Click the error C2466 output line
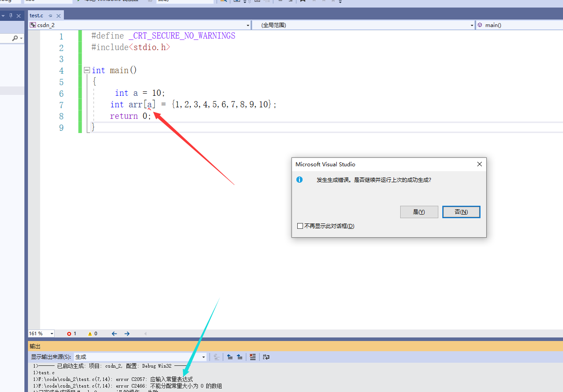 127,386
